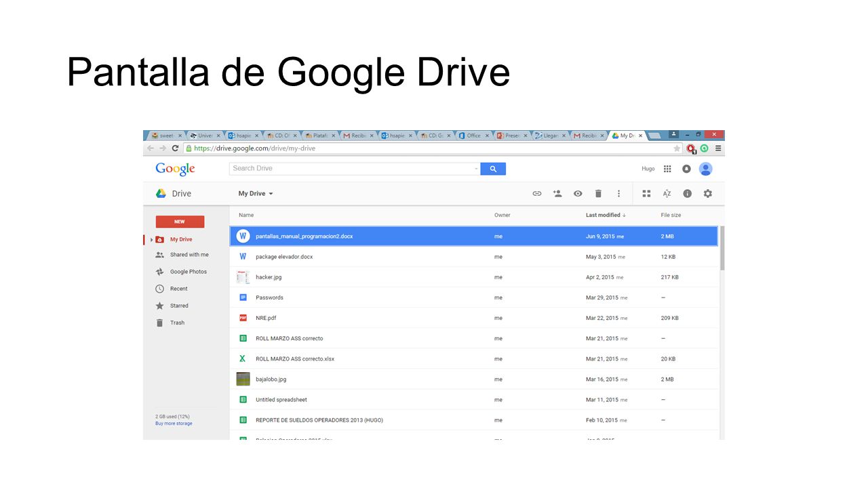
Task: Open the More actions three-dot menu
Action: tap(618, 194)
